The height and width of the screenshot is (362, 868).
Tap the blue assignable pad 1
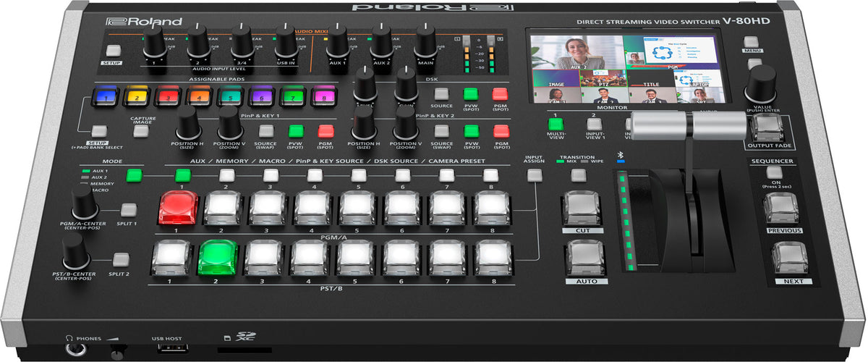pyautogui.click(x=107, y=96)
